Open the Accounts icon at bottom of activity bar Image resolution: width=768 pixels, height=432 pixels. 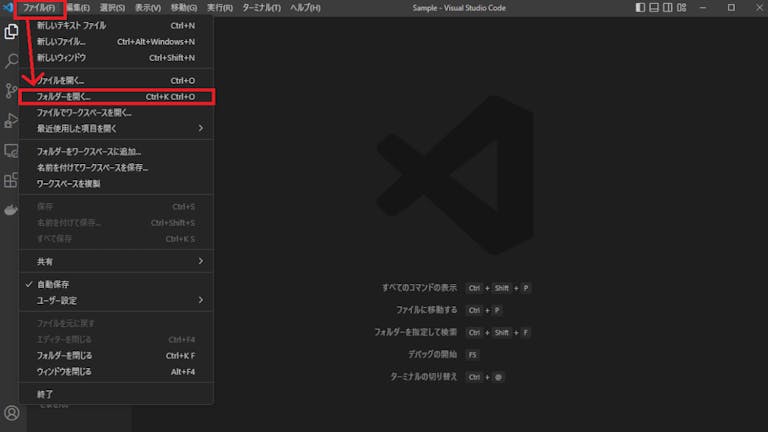(12, 413)
